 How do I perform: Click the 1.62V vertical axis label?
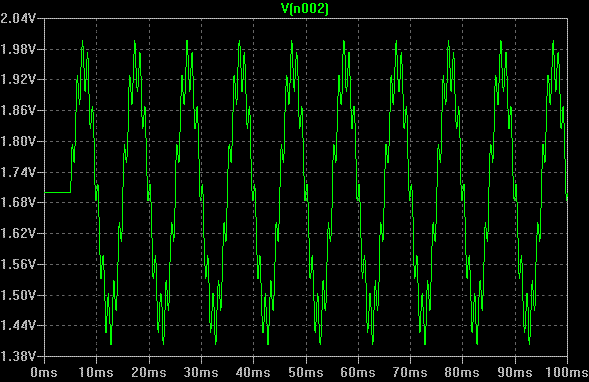click(x=18, y=234)
